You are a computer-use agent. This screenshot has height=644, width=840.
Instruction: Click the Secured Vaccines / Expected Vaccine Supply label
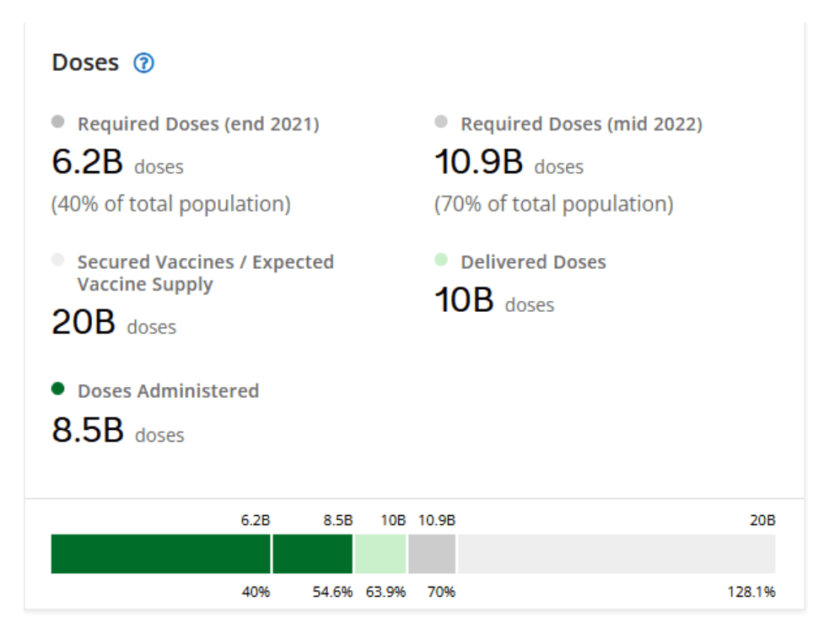(205, 273)
